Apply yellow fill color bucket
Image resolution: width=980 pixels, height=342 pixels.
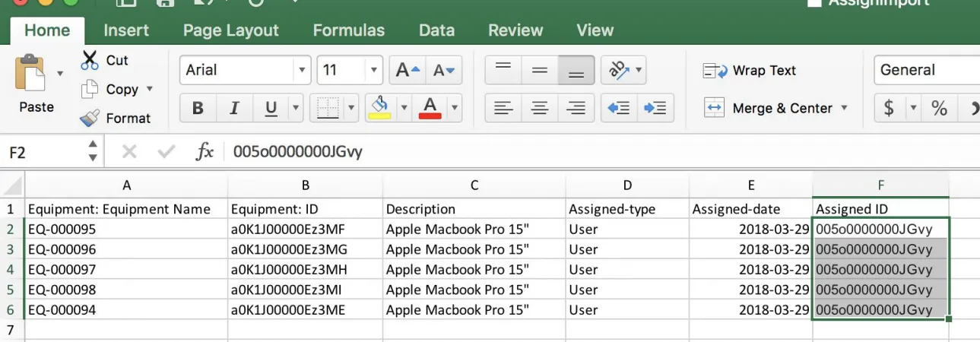pyautogui.click(x=380, y=108)
